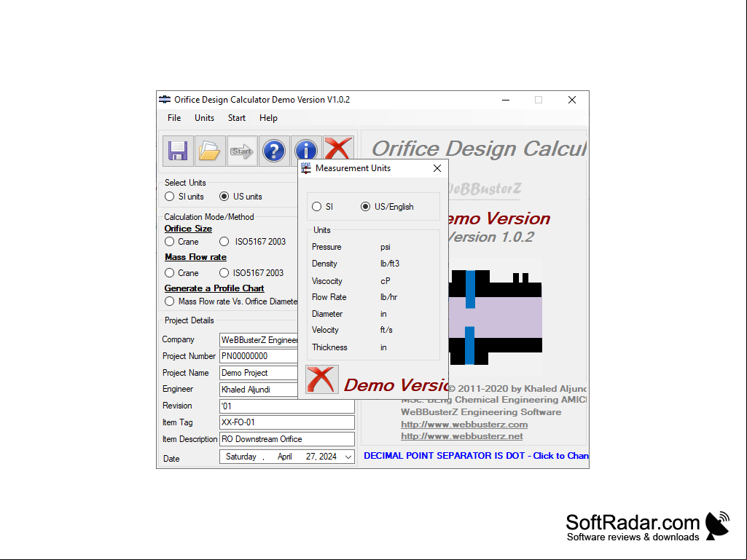Open the Start menu item
Screen dimensions: 747x560
237,118
